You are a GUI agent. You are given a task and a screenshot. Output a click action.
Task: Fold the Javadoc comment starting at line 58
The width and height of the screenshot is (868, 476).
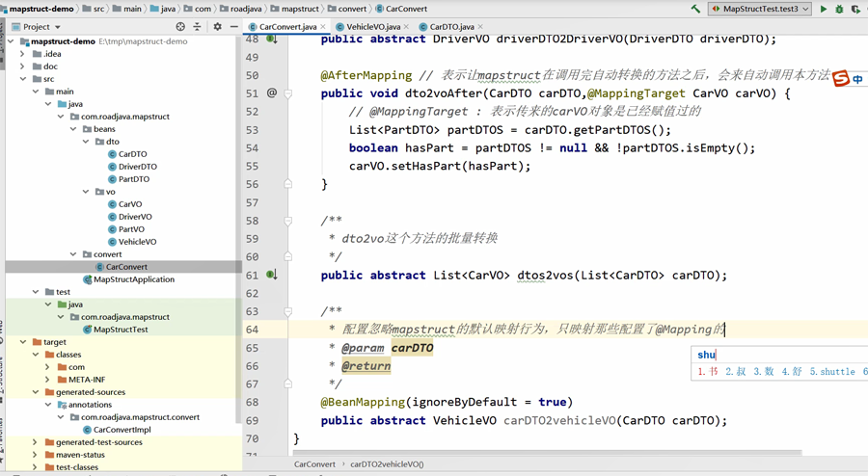click(x=287, y=221)
